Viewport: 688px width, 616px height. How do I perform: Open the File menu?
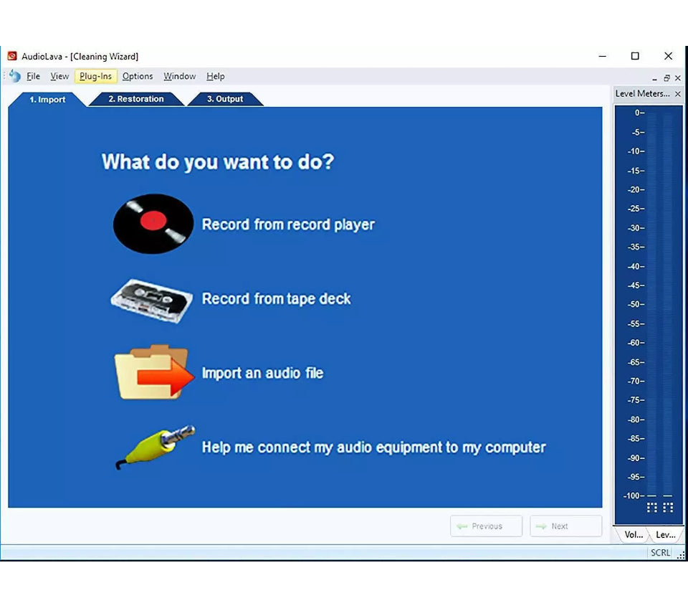click(x=33, y=76)
